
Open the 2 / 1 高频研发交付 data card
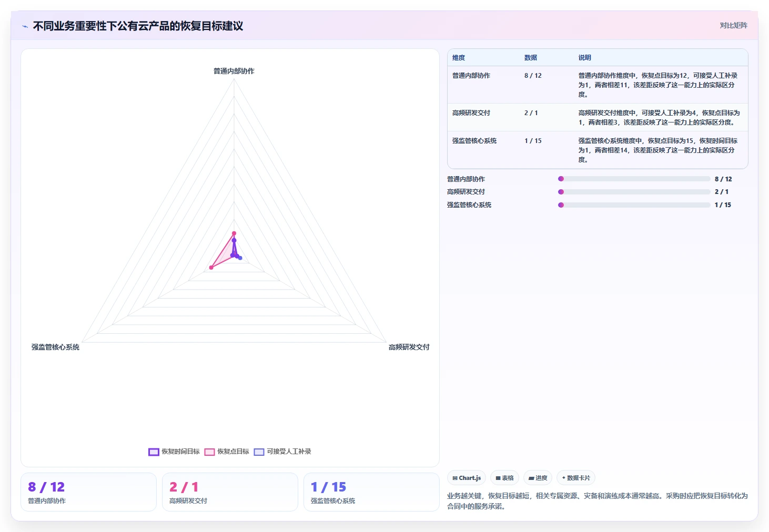click(x=230, y=492)
